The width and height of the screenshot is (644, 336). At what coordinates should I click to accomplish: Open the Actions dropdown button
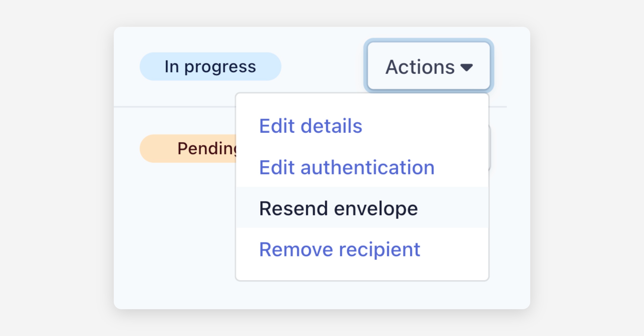429,66
